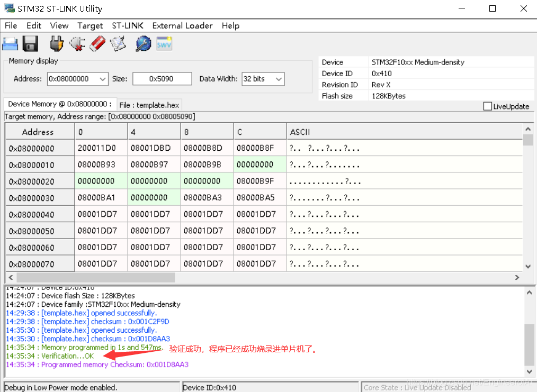Click address row 0x08000070
Viewport: 537px width, 392px height.
pyautogui.click(x=40, y=264)
